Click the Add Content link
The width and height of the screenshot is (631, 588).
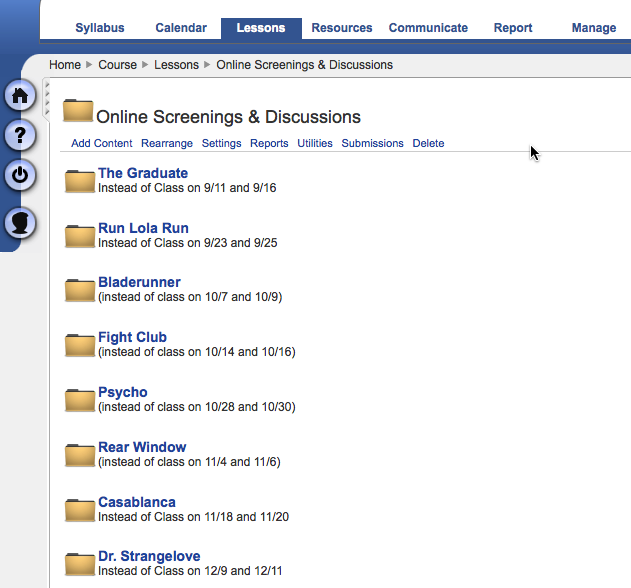point(102,143)
